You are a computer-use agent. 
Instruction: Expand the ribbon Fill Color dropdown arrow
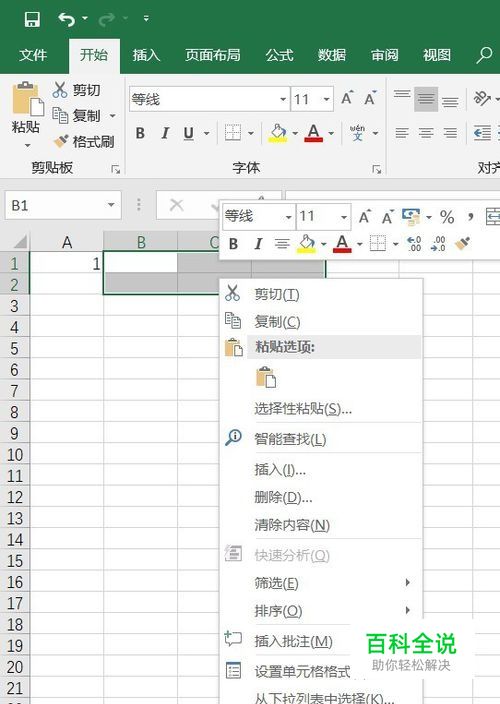[295, 133]
